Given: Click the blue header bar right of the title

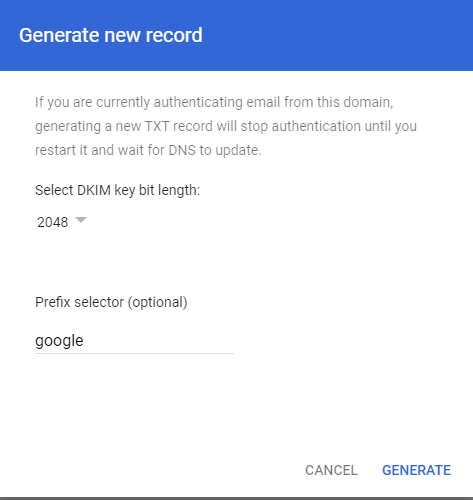Looking at the screenshot, I should pos(337,35).
